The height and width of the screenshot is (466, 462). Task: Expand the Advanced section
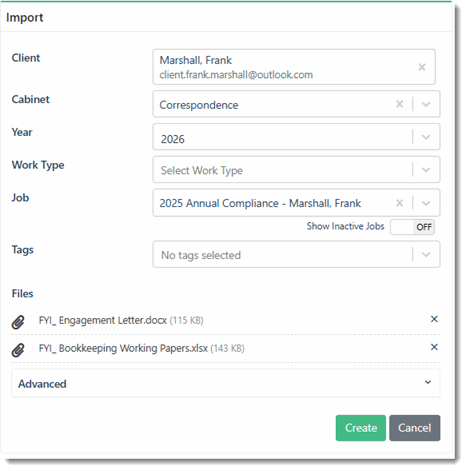pyautogui.click(x=226, y=383)
